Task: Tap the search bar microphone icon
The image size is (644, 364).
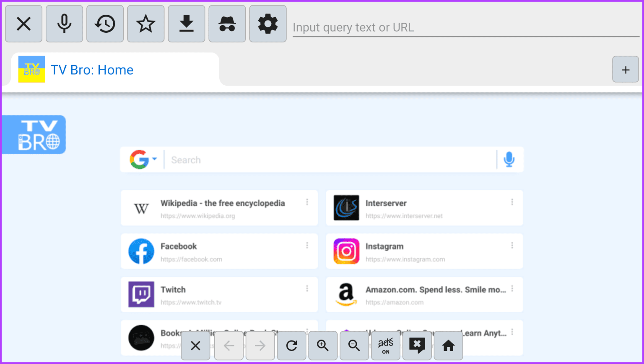Action: click(x=509, y=160)
